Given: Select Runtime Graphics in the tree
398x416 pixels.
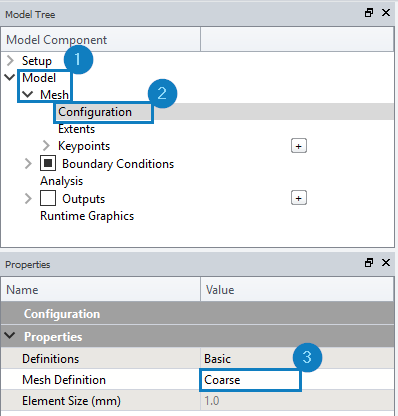Looking at the screenshot, I should coord(87,216).
